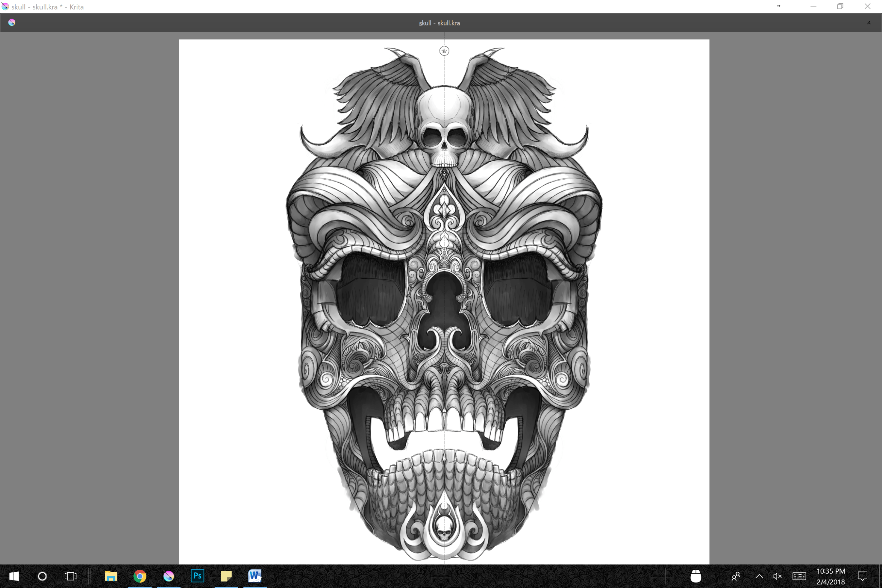Click the skull.kra subwindow title text
This screenshot has width=882, height=588.
point(439,23)
